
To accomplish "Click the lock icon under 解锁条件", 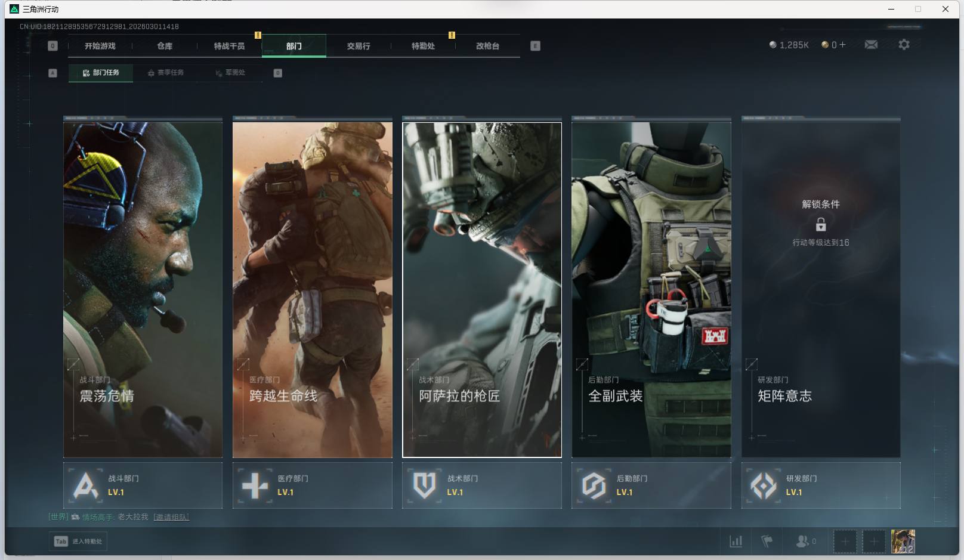I will [821, 224].
